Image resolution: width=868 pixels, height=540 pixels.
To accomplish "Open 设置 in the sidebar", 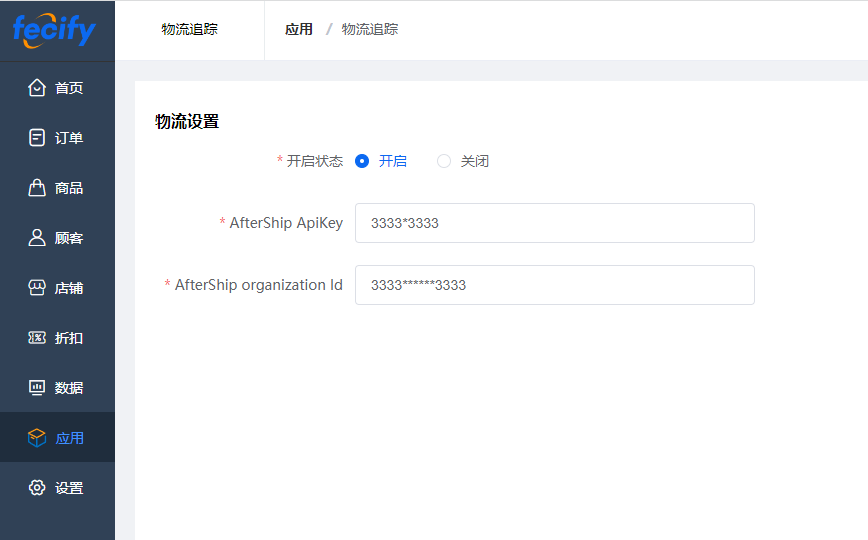I will 58,487.
